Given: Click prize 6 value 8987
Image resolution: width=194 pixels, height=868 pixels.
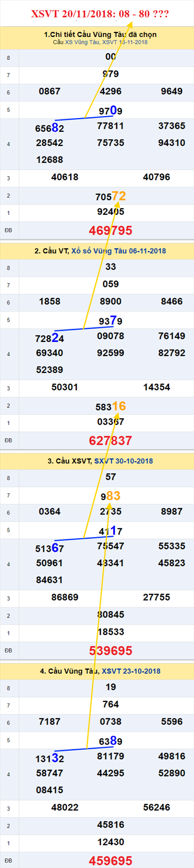Looking at the screenshot, I should [171, 511].
